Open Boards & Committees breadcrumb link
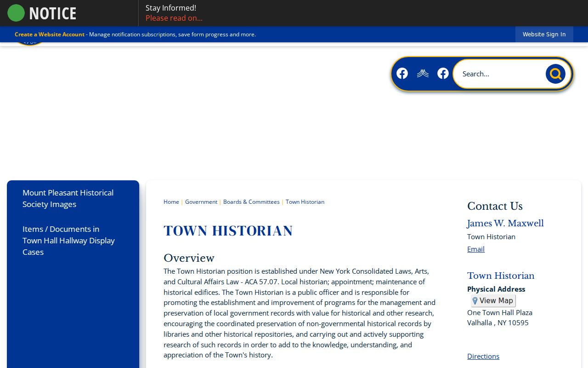Screen dimensions: 588x368 click(x=251, y=202)
